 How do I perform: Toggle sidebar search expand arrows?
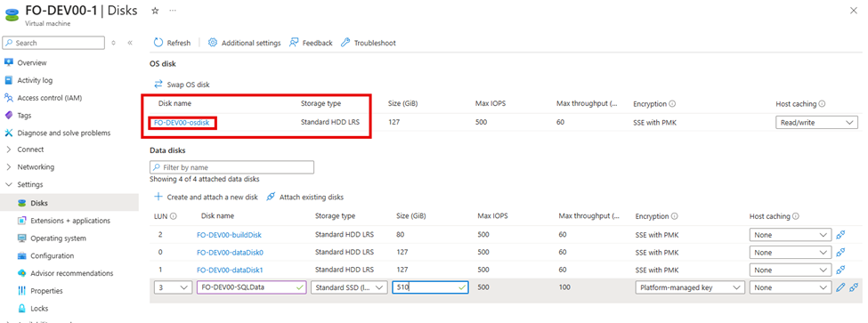(x=113, y=43)
